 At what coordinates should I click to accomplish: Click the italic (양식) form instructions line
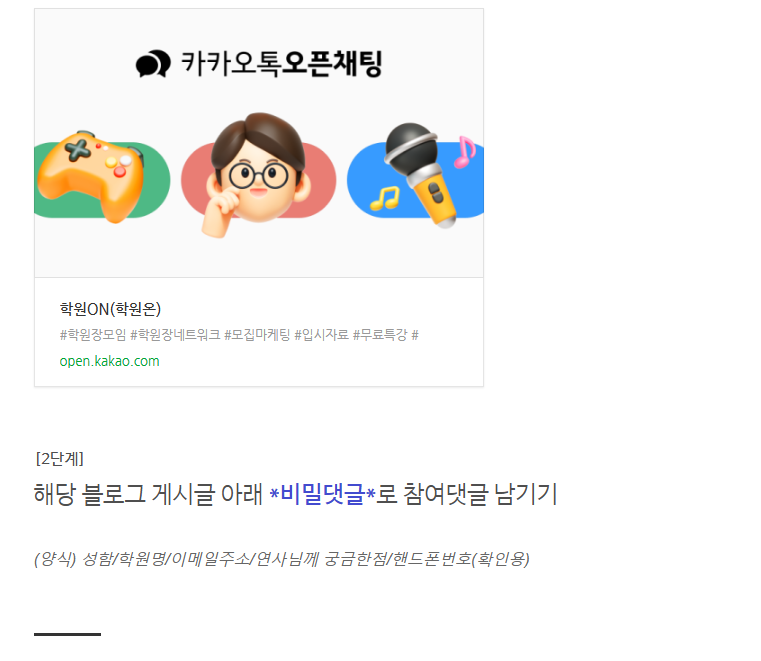point(281,559)
